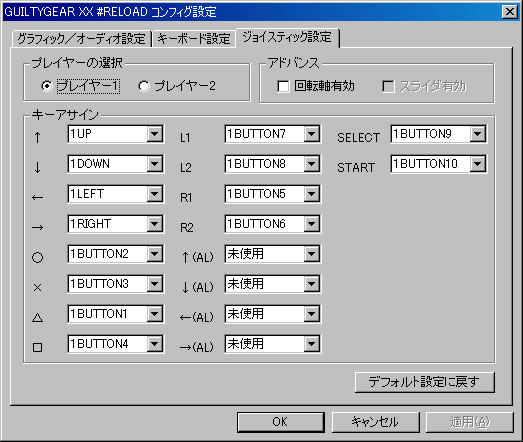The height and width of the screenshot is (442, 523).
Task: Click the square button symbol
Action: [x=37, y=348]
